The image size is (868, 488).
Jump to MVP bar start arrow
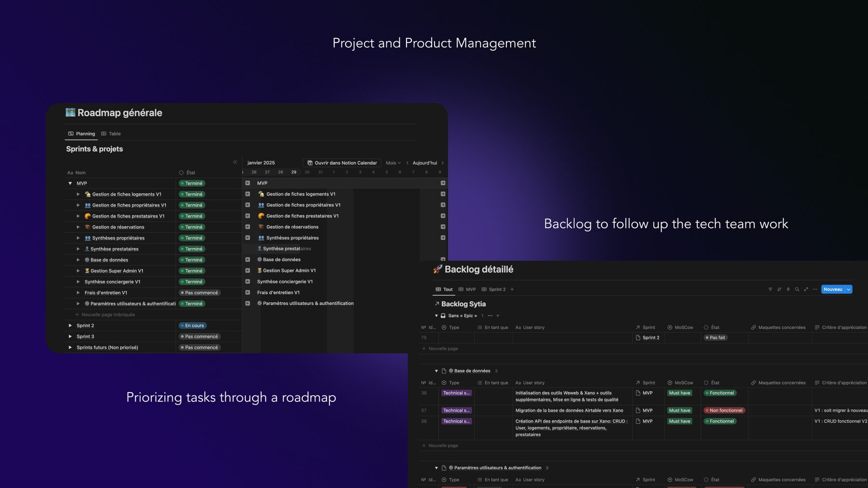247,183
